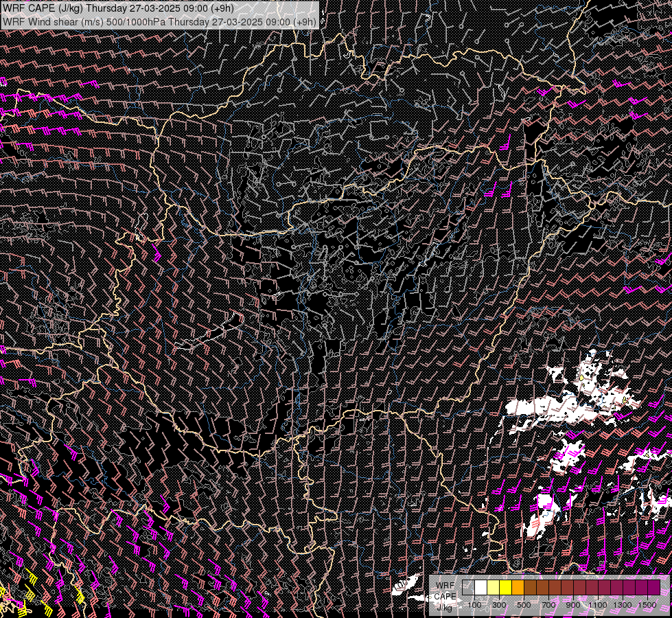672x618 pixels.
Task: Click the legend value 500
Action: tap(524, 605)
